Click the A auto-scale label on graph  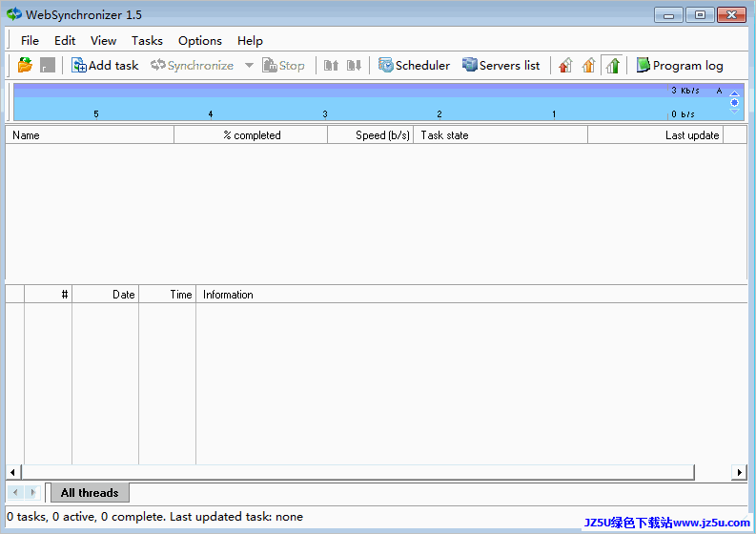pos(719,91)
